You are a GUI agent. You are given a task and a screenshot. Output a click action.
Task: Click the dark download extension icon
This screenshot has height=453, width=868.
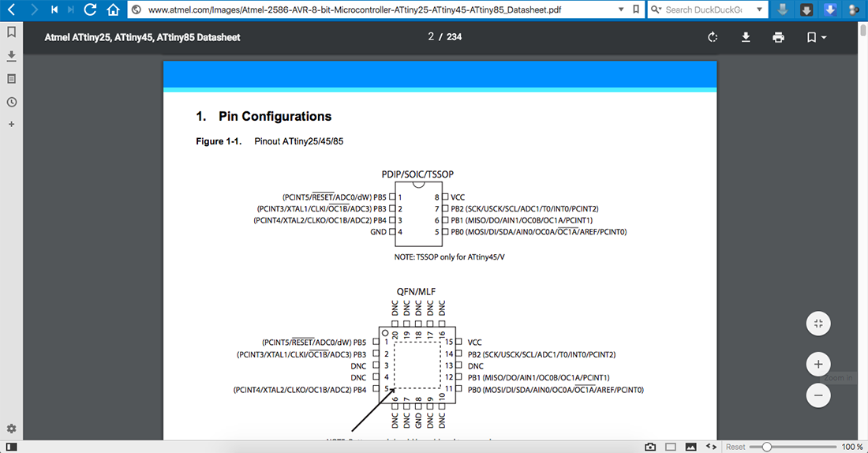point(806,9)
